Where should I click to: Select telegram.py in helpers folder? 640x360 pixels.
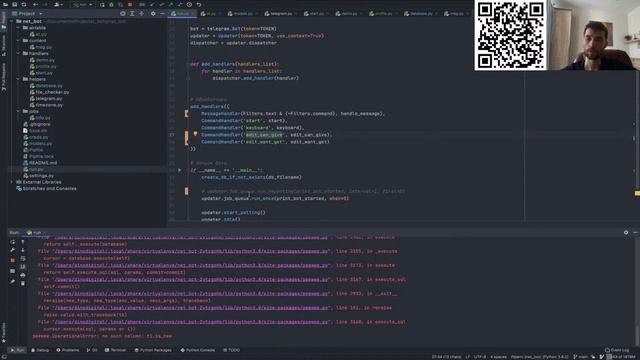tap(49, 98)
